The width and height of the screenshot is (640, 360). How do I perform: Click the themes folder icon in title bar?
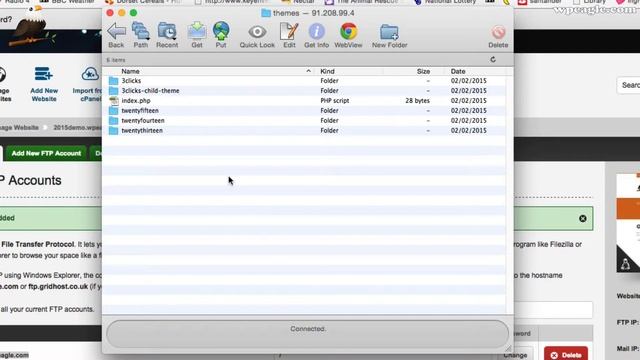pyautogui.click(x=266, y=13)
